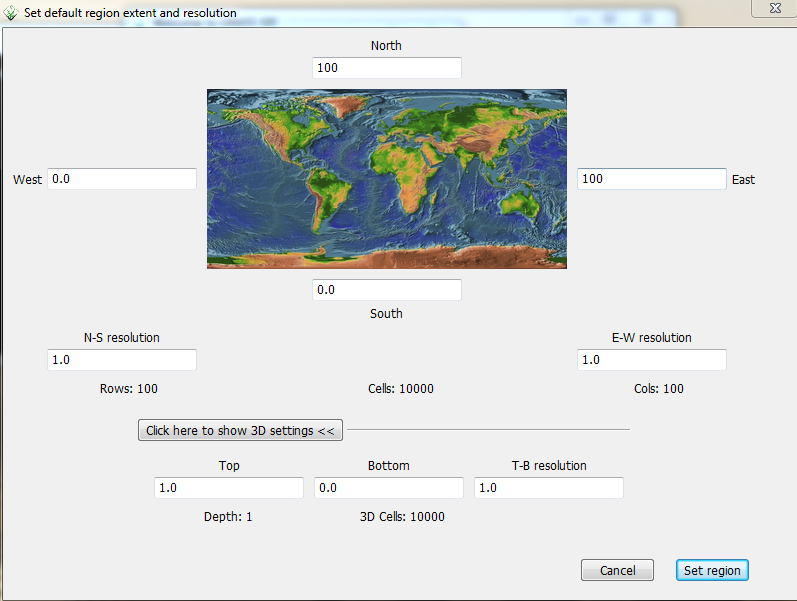Click the Top value input box

click(228, 488)
